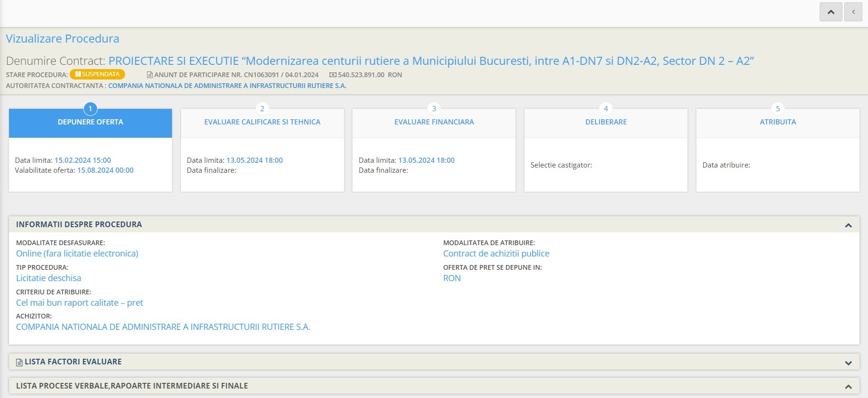The image size is (868, 398).
Task: Click the pause icon in SUSPENDATA badge
Action: [78, 74]
